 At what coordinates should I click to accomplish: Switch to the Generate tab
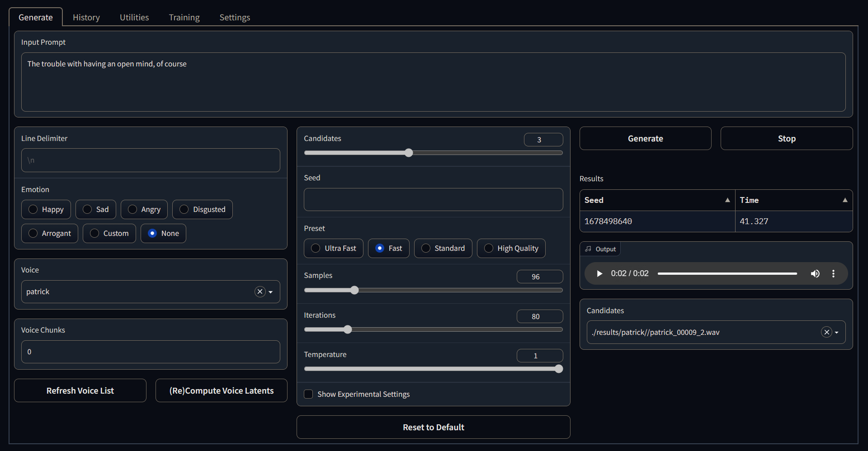pyautogui.click(x=36, y=17)
